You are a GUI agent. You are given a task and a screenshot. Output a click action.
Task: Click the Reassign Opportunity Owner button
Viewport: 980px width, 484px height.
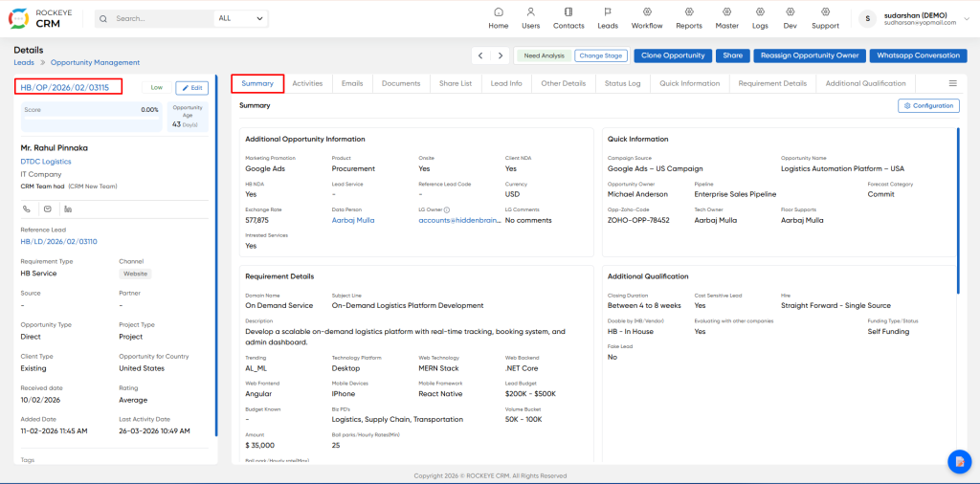point(810,55)
